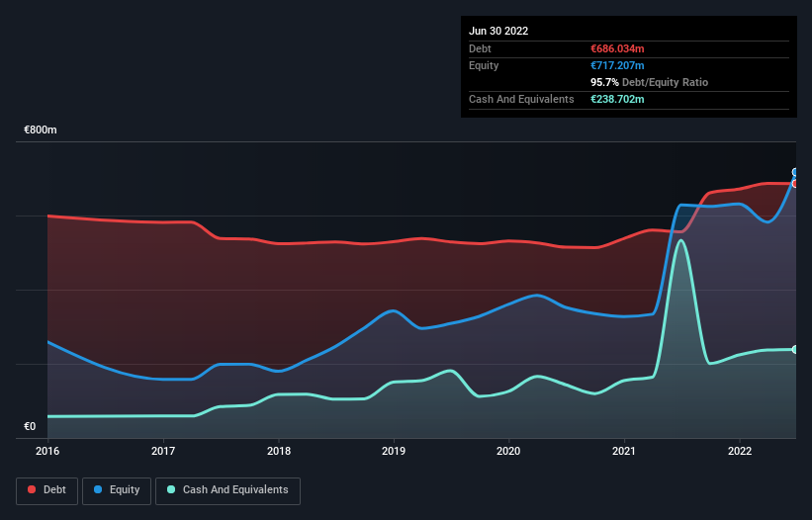
Task: Click the red Debt legend dot
Action: pyautogui.click(x=32, y=489)
